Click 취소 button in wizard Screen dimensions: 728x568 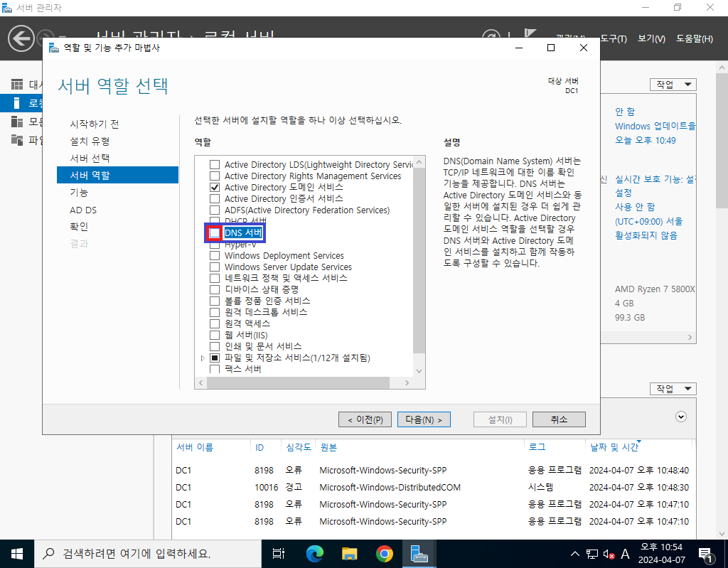(x=559, y=419)
